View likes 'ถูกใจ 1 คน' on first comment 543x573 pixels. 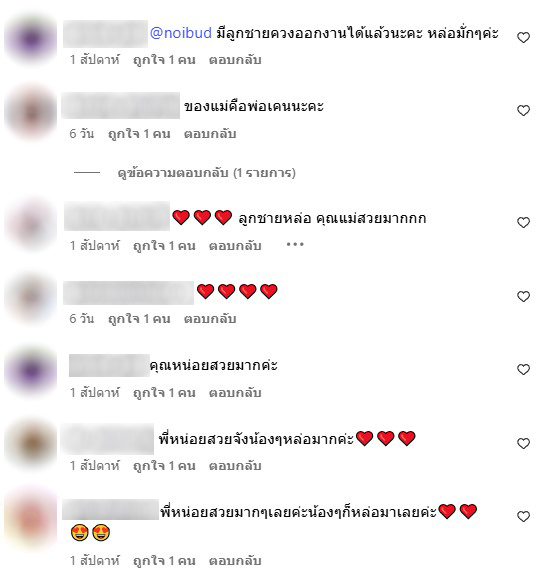click(x=164, y=60)
